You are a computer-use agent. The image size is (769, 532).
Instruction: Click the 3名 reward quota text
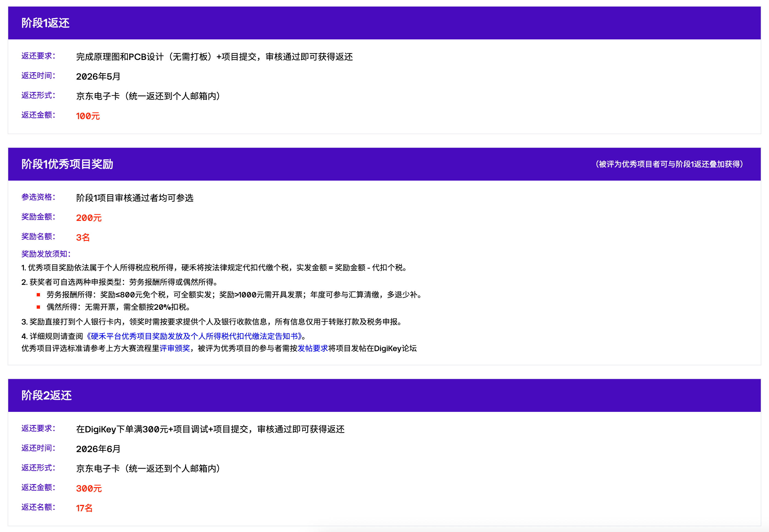83,237
